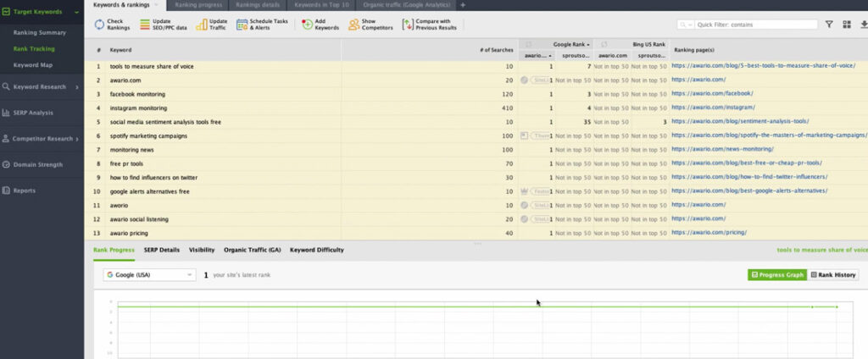This screenshot has width=868, height=359.
Task: Add new tab with plus icon
Action: click(x=463, y=5)
